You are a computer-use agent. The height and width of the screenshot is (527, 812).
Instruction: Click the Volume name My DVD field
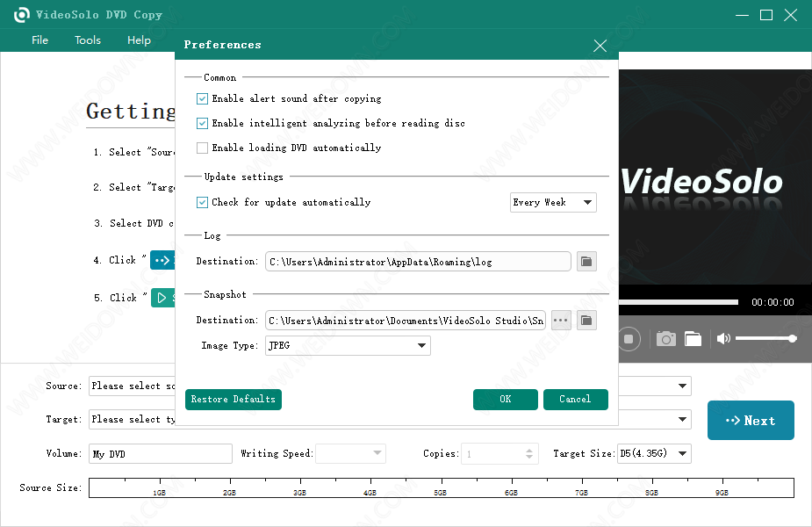point(161,454)
